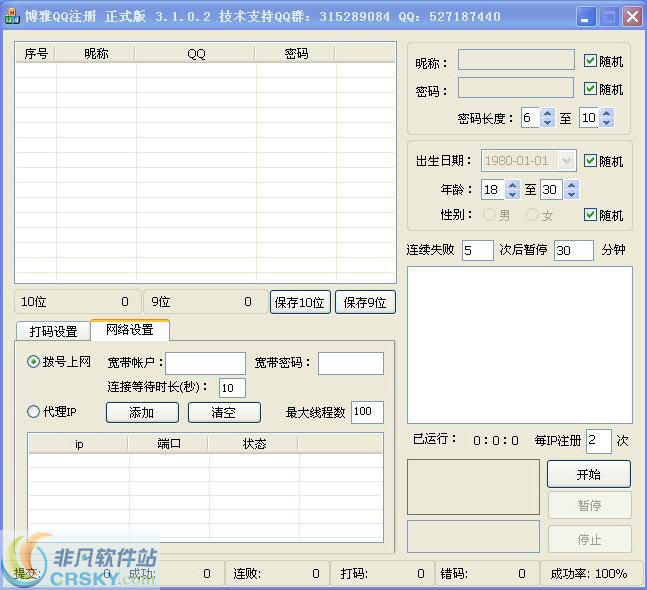Click 连接等待时长 seconds field
Screen dimensions: 647x590
232,388
